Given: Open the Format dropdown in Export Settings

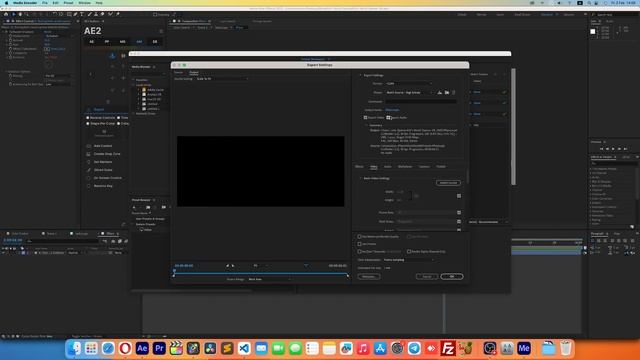Looking at the screenshot, I should [x=409, y=84].
